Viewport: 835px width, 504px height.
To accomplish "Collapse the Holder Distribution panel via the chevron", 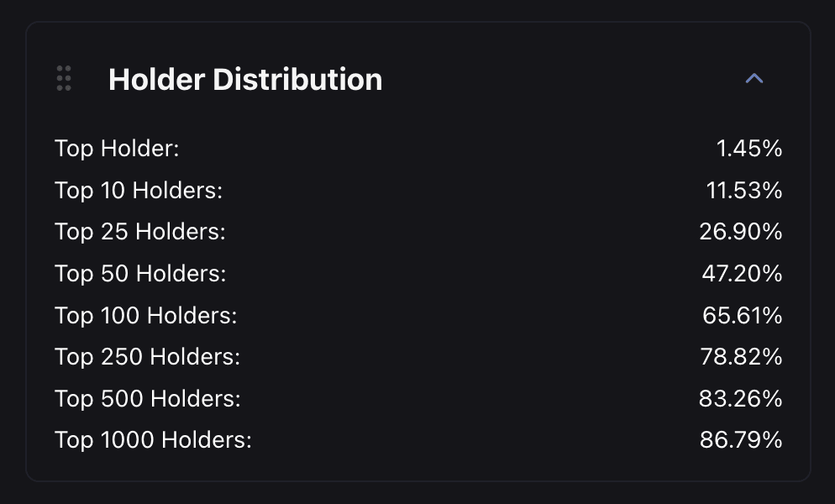I will (x=754, y=78).
